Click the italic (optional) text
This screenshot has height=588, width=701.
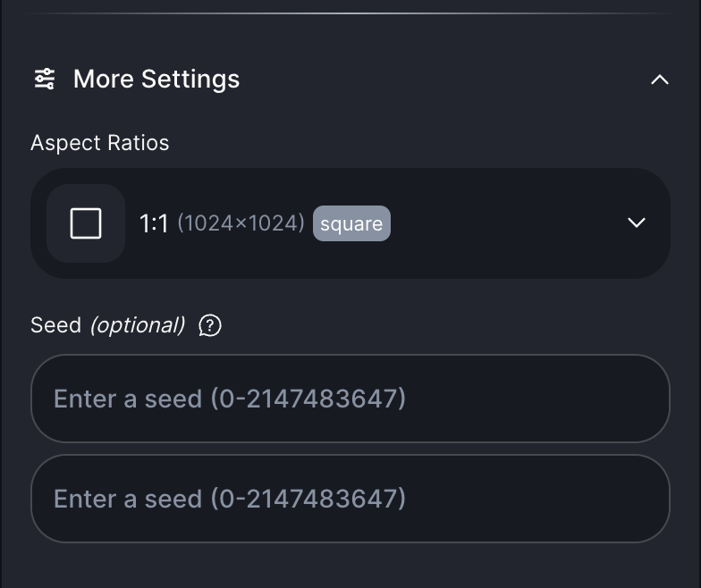pos(137,325)
